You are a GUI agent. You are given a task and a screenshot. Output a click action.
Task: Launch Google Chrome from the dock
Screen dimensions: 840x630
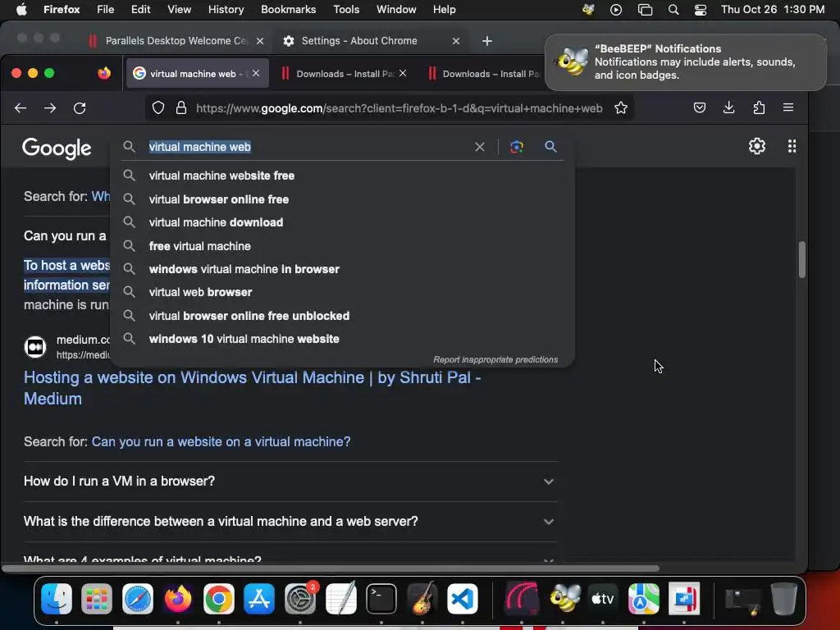coord(218,598)
